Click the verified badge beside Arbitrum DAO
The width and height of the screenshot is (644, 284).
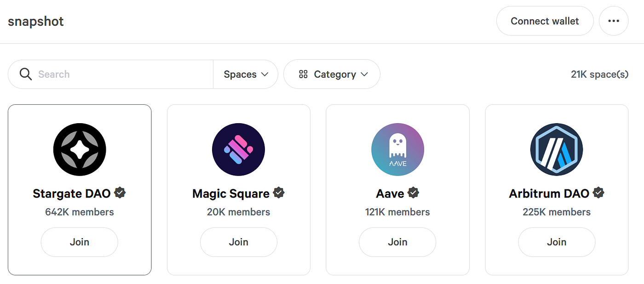tap(598, 193)
